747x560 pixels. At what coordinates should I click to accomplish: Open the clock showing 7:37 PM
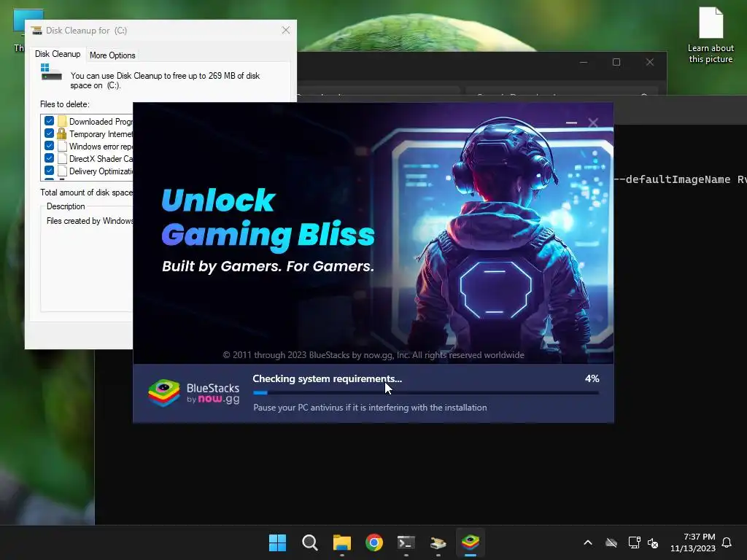click(693, 542)
